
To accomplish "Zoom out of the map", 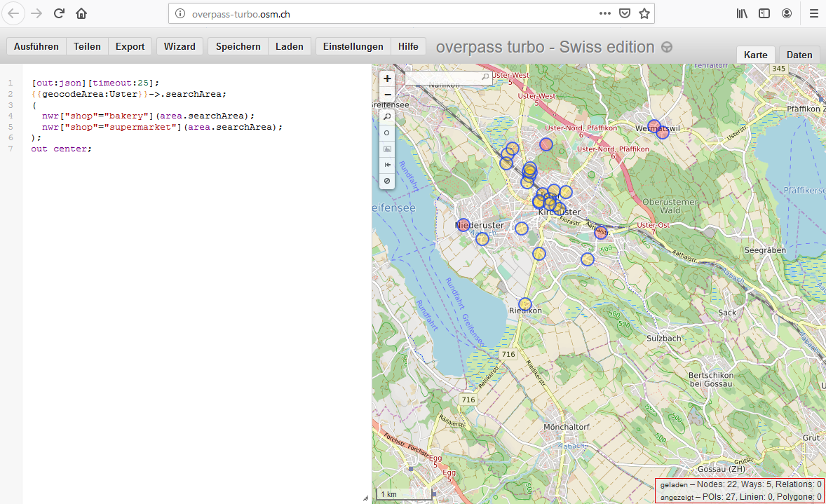I will (x=387, y=95).
